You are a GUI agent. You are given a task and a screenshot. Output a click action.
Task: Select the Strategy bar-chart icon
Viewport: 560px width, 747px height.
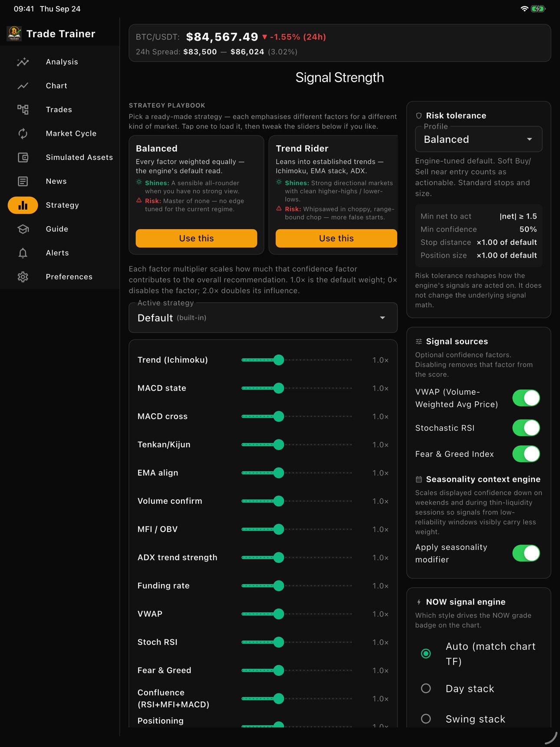[x=23, y=205]
